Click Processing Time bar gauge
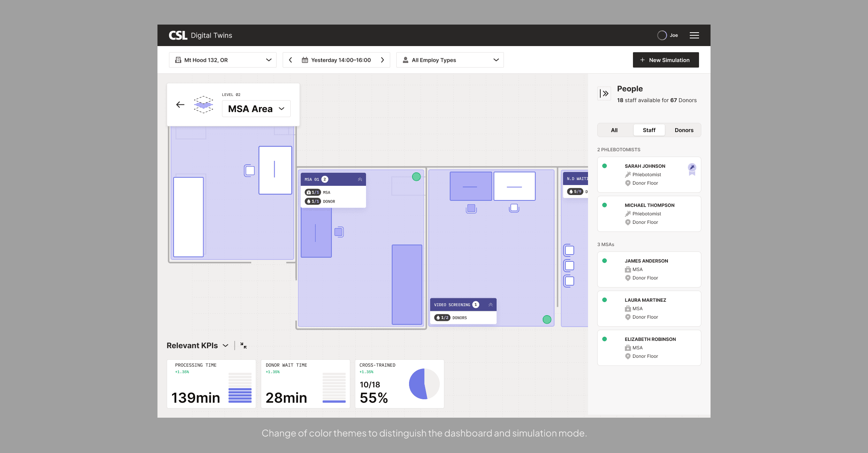Viewport: 868px width, 453px height. 240,388
